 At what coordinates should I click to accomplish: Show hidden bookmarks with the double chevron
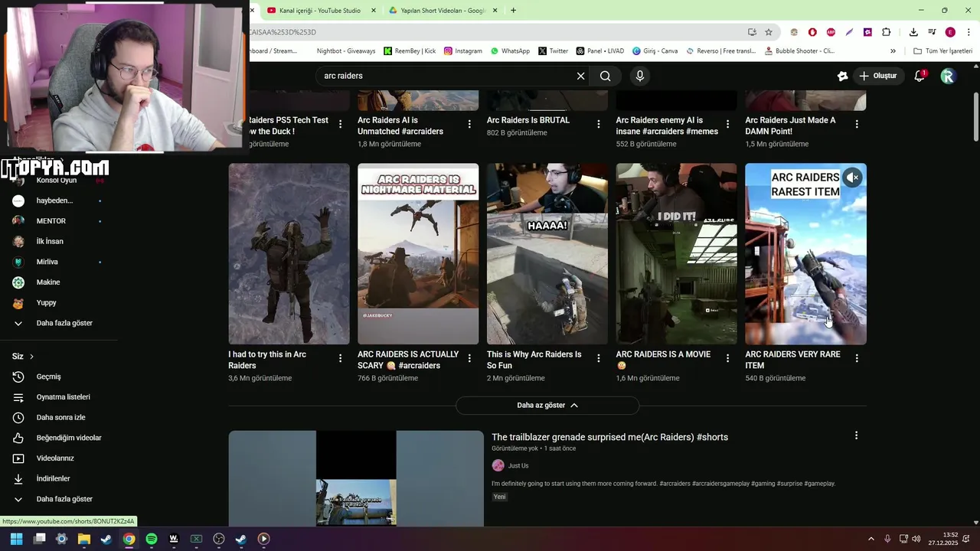pos(893,51)
